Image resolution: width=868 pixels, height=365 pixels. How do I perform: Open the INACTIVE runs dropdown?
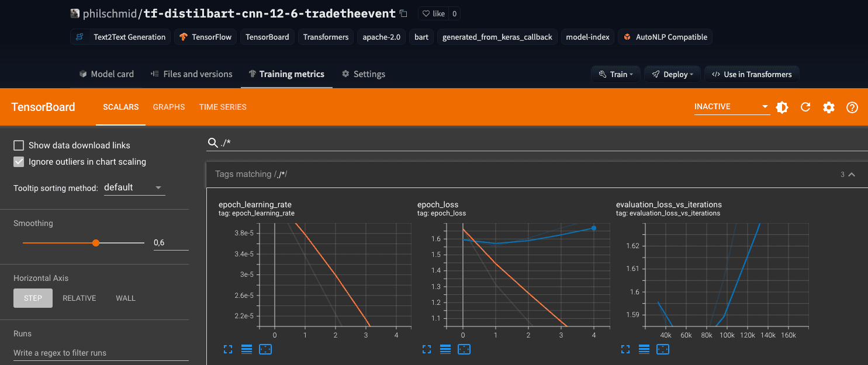731,107
